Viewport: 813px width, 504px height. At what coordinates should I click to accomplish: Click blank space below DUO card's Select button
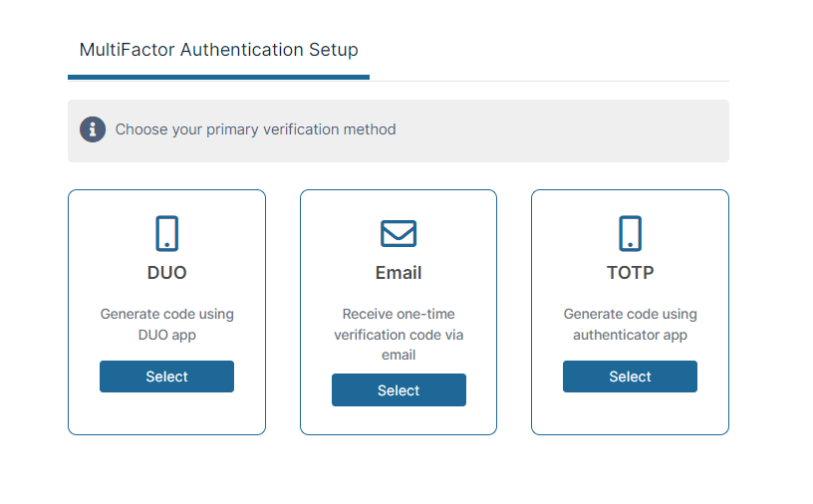coord(166,412)
